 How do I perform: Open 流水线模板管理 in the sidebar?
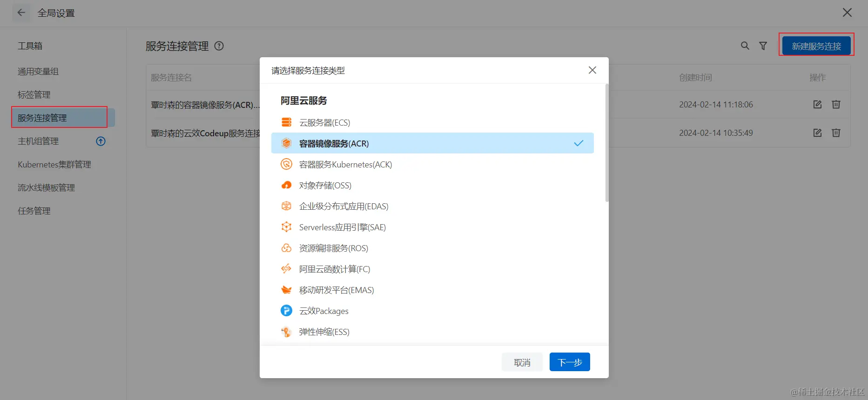pos(46,187)
